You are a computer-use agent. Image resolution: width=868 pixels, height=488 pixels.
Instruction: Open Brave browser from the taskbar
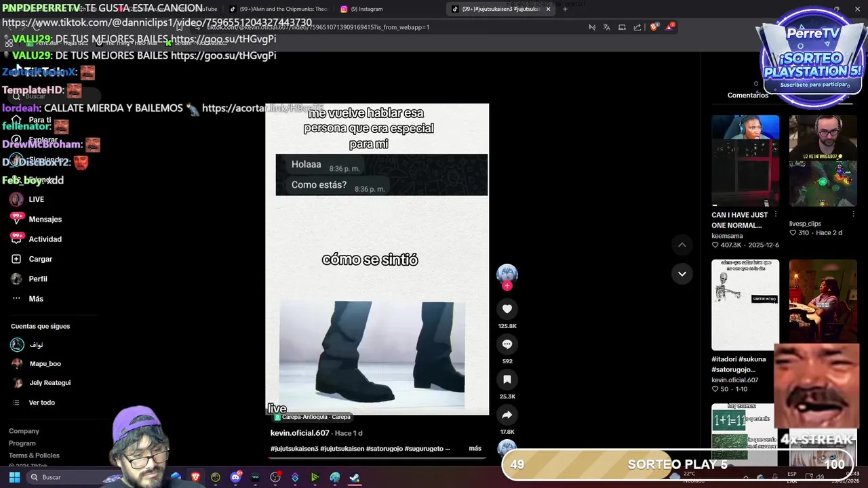click(195, 477)
